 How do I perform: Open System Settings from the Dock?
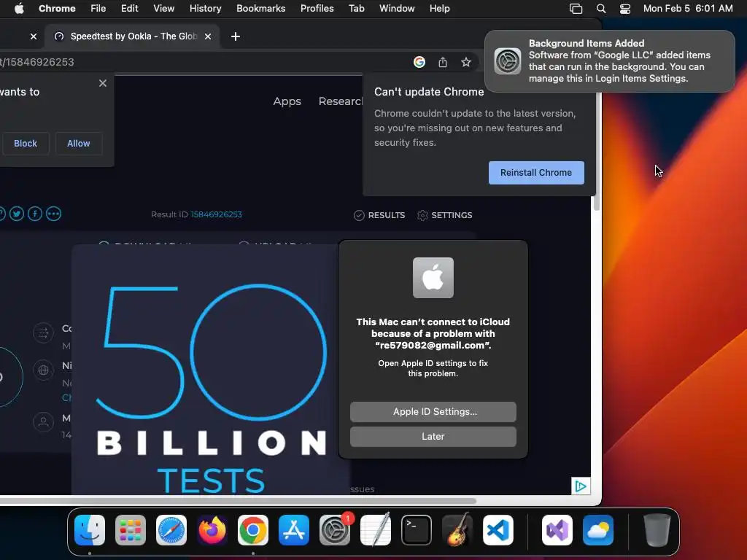(x=335, y=530)
